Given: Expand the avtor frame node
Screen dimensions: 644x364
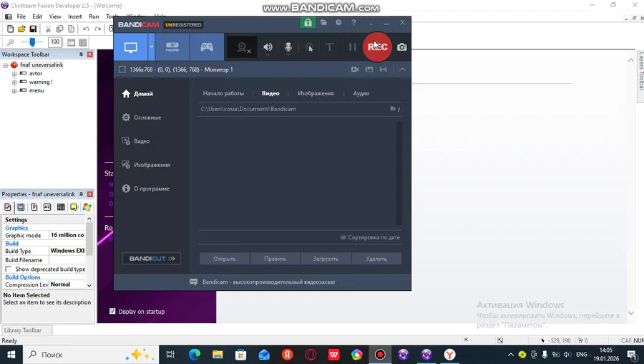Looking at the screenshot, I should (14, 74).
